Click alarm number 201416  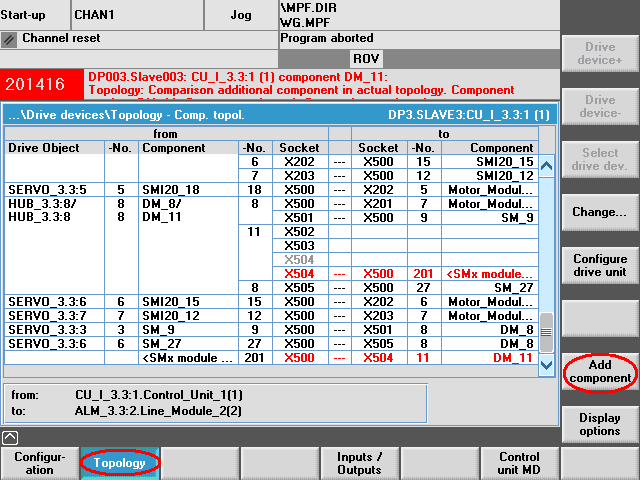tap(36, 84)
